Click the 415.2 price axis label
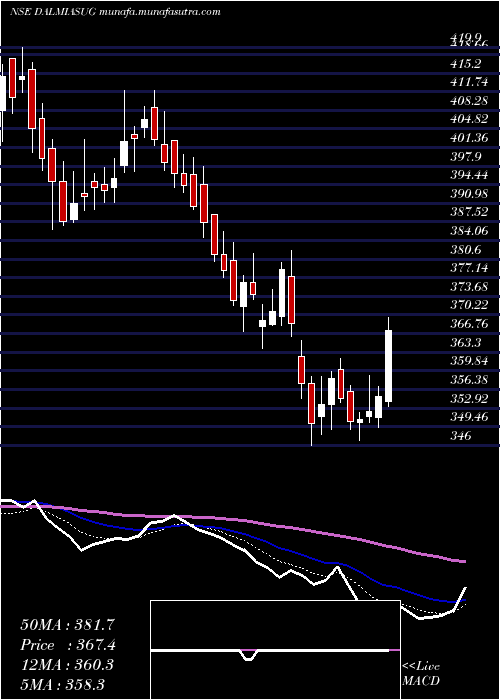Screen dimensions: 500x700 coord(465,64)
